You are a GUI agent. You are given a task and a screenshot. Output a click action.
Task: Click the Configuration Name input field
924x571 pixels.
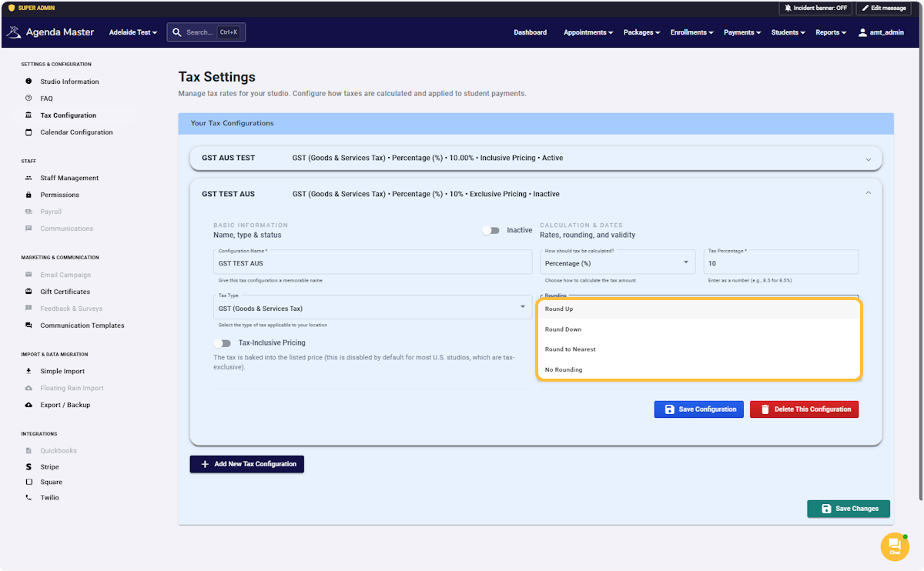click(x=373, y=262)
